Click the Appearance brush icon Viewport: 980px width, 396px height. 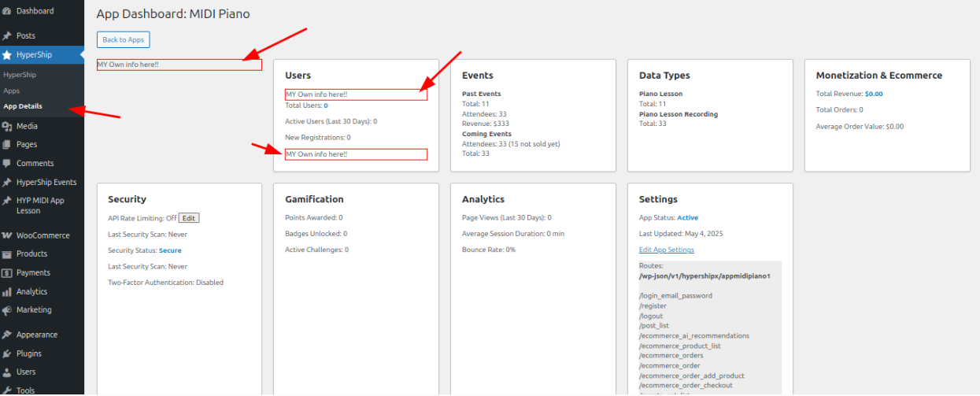coord(7,335)
